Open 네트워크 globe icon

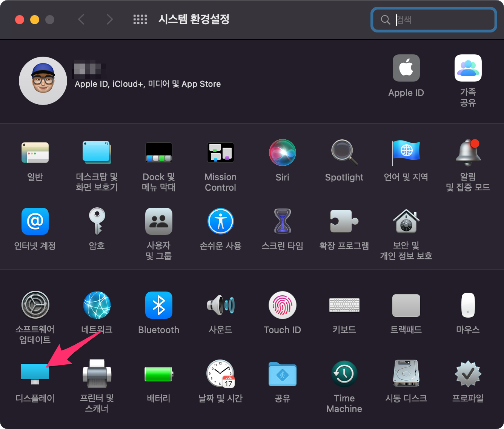(x=97, y=305)
